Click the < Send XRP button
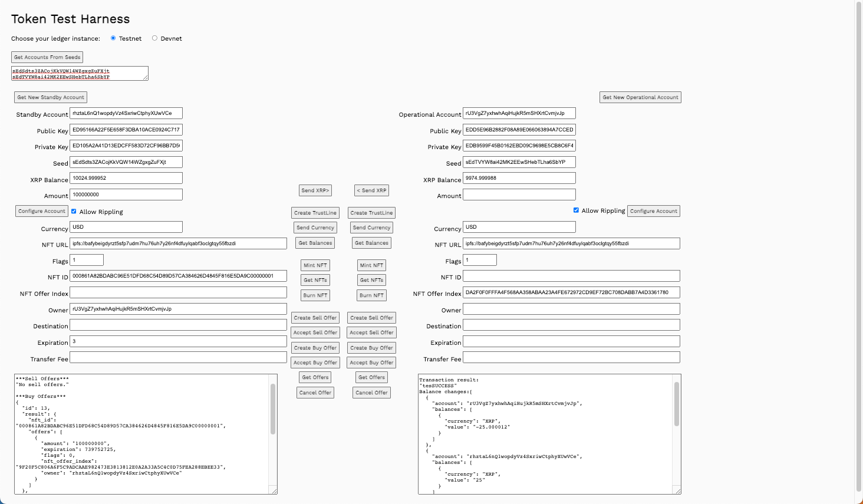 [371, 190]
